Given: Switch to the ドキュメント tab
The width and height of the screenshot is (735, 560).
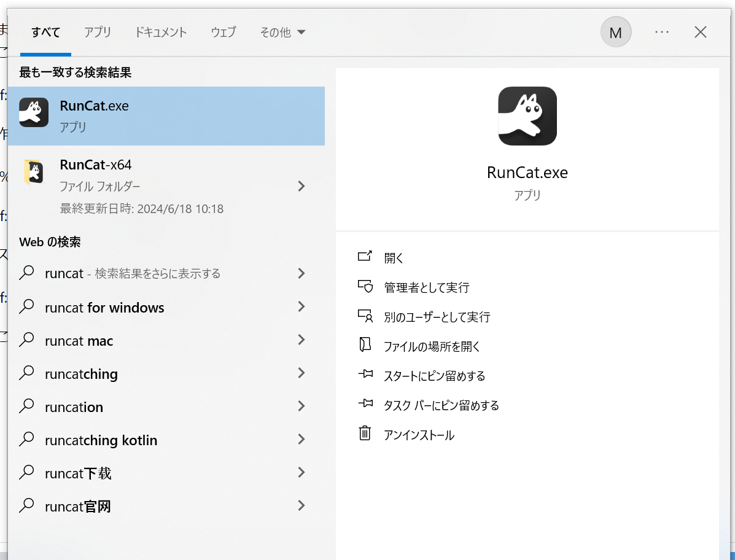Looking at the screenshot, I should coord(161,33).
